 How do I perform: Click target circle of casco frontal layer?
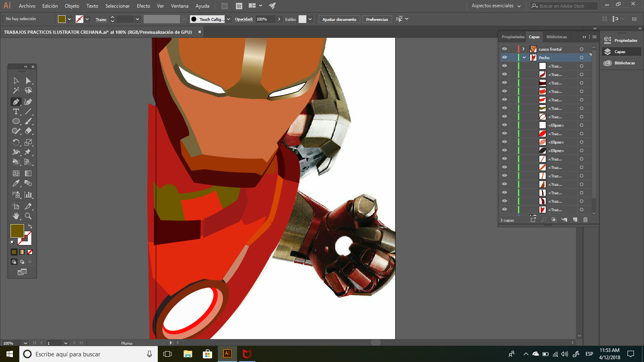click(582, 49)
